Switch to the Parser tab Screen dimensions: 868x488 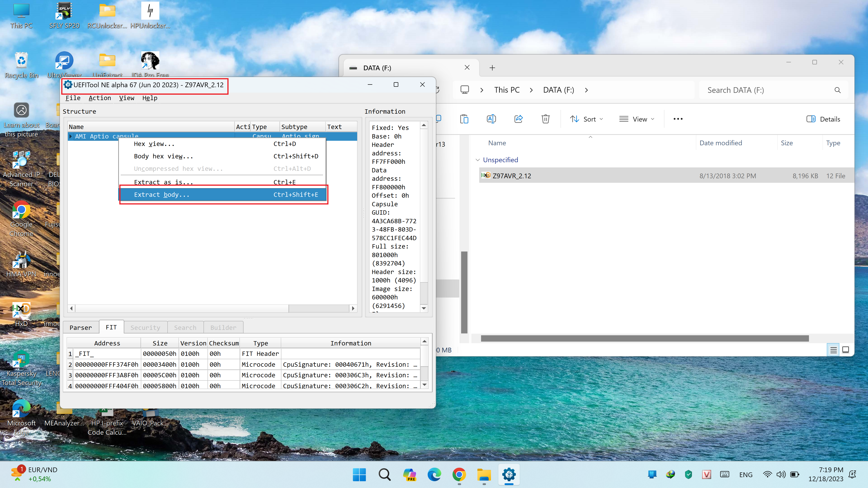tap(80, 327)
